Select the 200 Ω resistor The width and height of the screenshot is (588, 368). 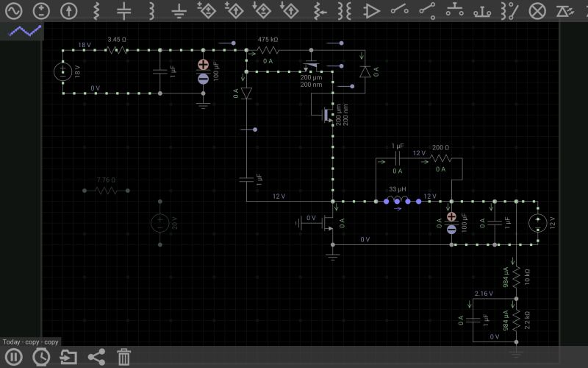click(440, 158)
